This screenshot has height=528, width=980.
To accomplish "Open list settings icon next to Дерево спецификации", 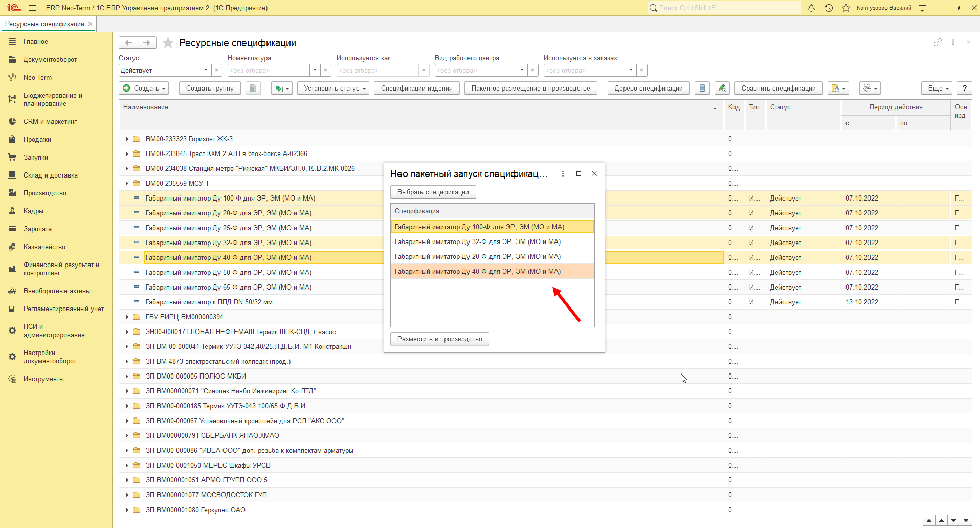I will 702,88.
